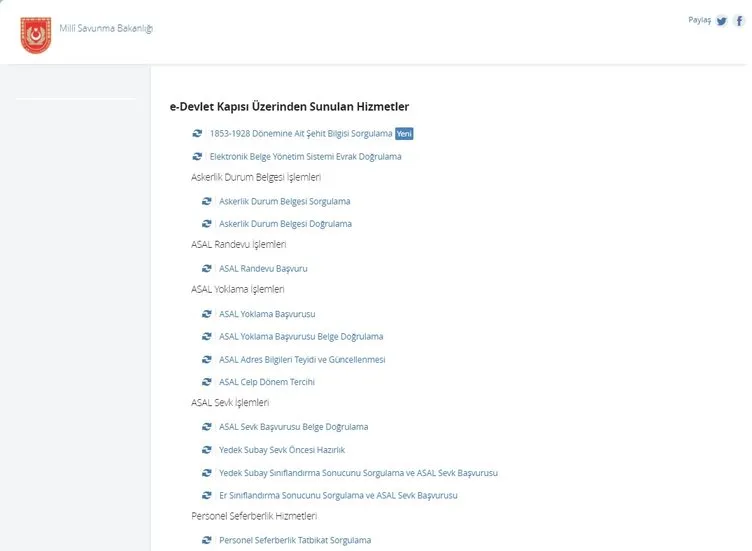
Task: Open Askerlik Durum Belgesi Doğrulama link
Action: coord(285,224)
